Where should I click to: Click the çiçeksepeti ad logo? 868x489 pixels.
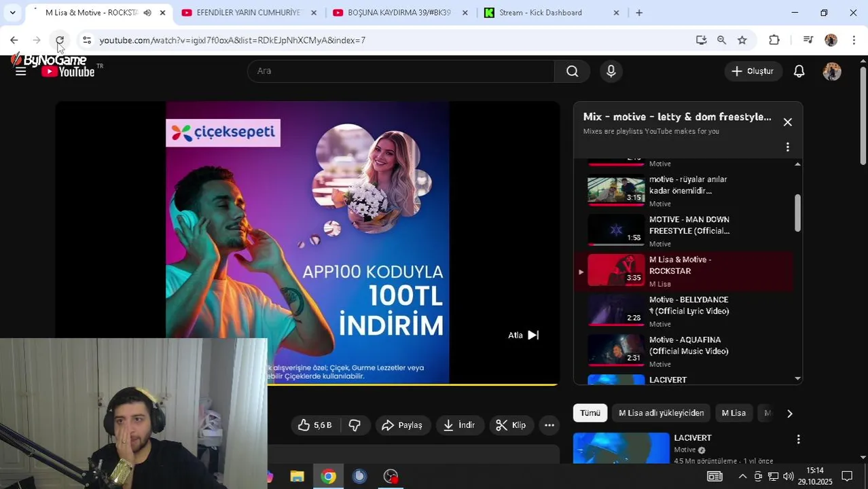click(223, 132)
